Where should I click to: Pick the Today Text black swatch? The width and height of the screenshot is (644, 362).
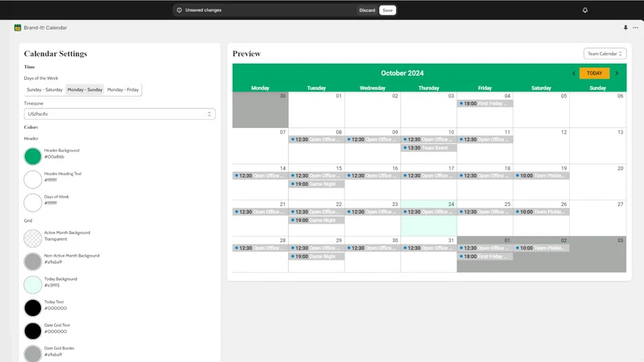point(32,308)
